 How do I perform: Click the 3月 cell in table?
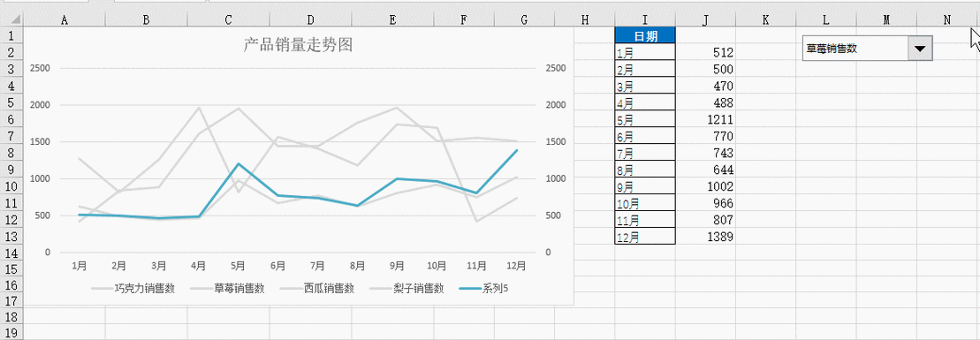coord(645,86)
